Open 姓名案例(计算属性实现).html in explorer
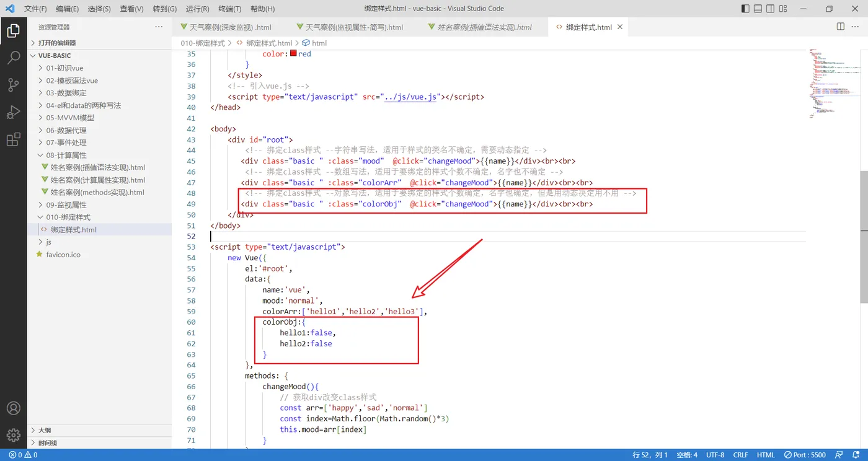The height and width of the screenshot is (461, 868). pyautogui.click(x=98, y=180)
